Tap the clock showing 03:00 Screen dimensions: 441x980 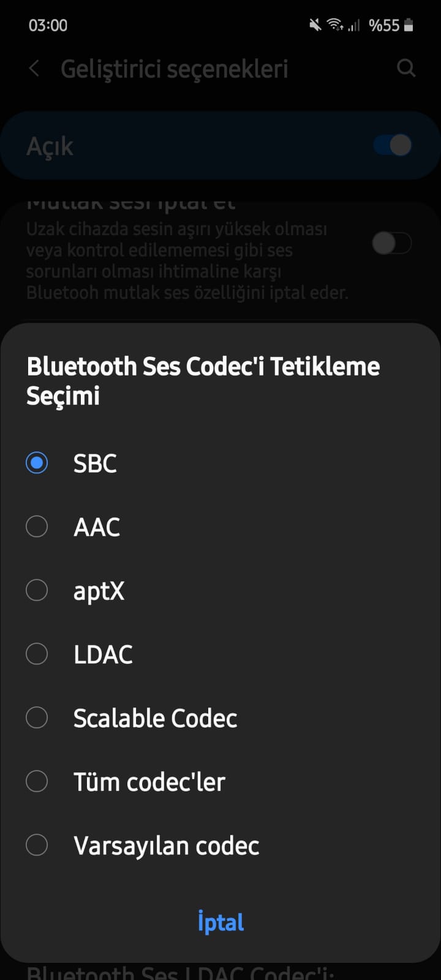coord(48,25)
